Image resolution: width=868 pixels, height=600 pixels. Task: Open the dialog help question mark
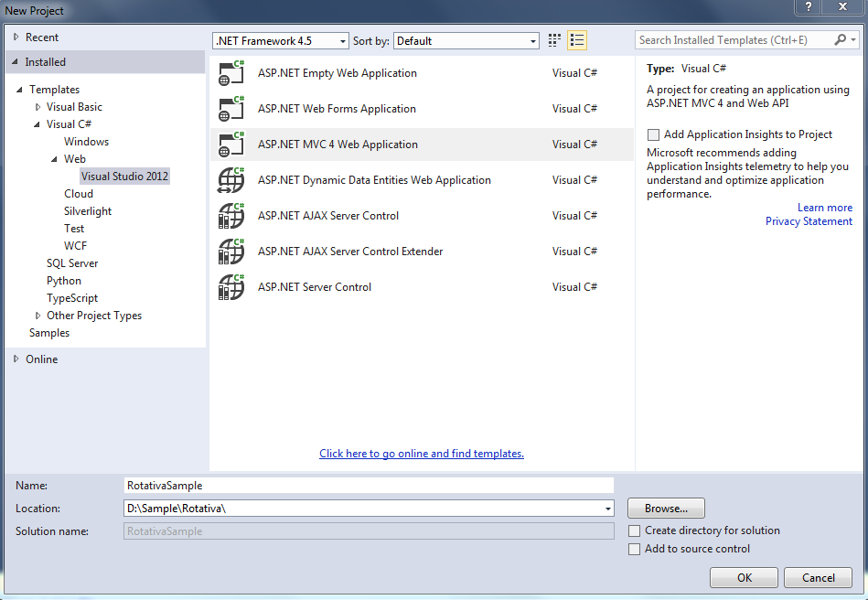[809, 6]
